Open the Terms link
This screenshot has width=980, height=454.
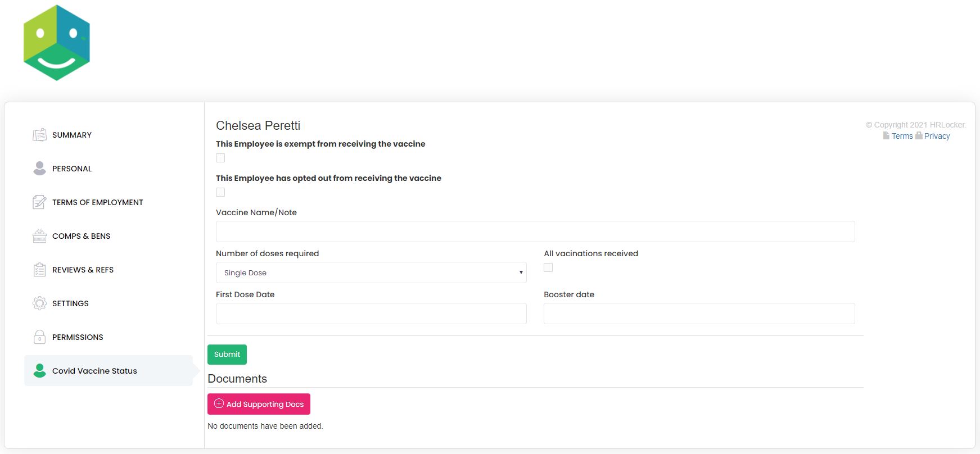[902, 136]
